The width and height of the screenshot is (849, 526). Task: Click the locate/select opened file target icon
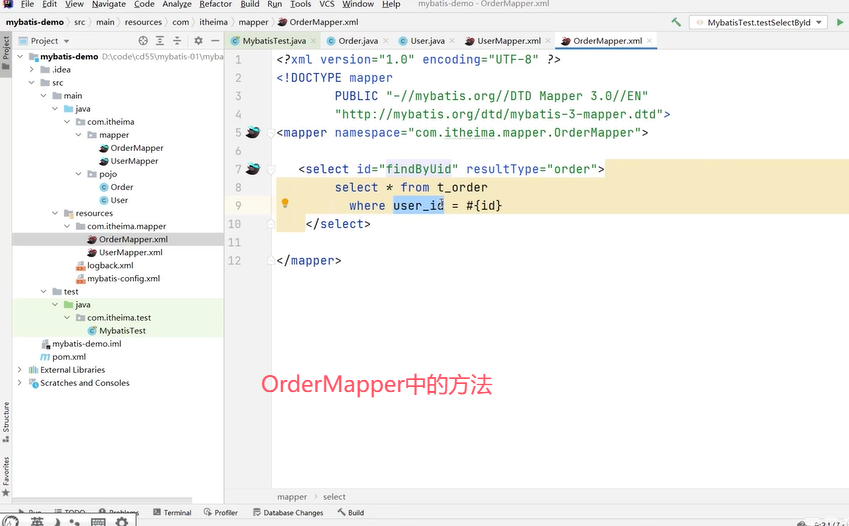(x=143, y=41)
